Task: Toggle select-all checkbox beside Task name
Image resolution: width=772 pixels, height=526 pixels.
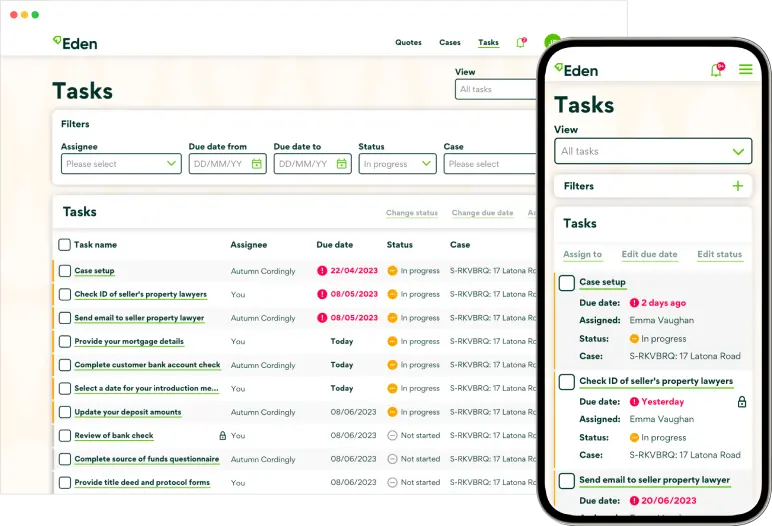Action: point(64,245)
